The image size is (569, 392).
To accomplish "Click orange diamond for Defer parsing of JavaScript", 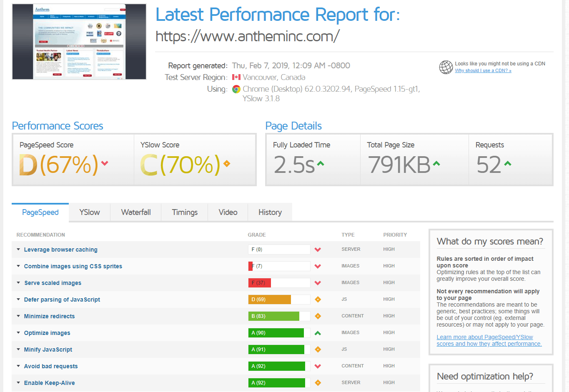I will click(318, 300).
